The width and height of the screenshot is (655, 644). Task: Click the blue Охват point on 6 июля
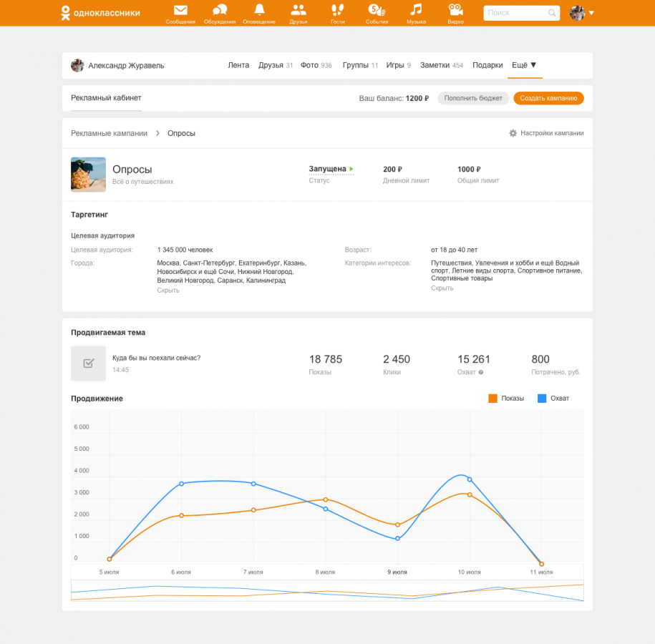pyautogui.click(x=181, y=484)
